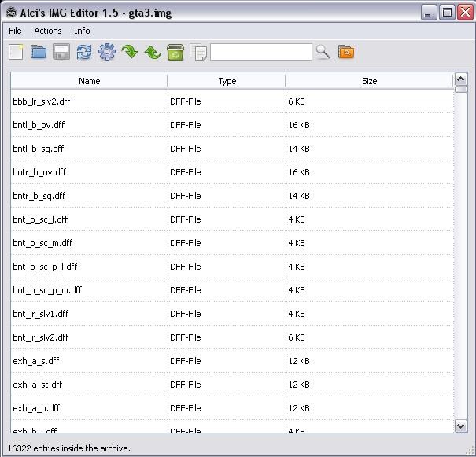Delete entry with the green recycle bin icon
This screenshot has height=457, width=476.
(x=175, y=52)
